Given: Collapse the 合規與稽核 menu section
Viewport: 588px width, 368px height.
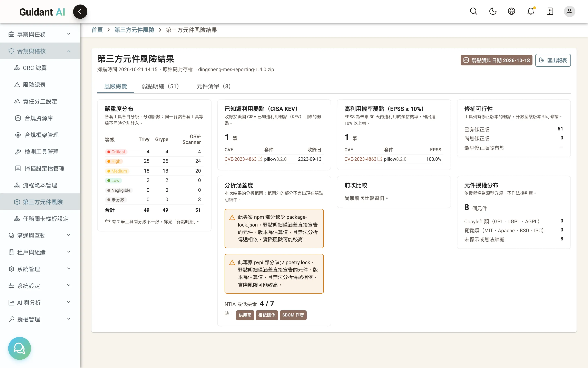Looking at the screenshot, I should click(x=40, y=51).
